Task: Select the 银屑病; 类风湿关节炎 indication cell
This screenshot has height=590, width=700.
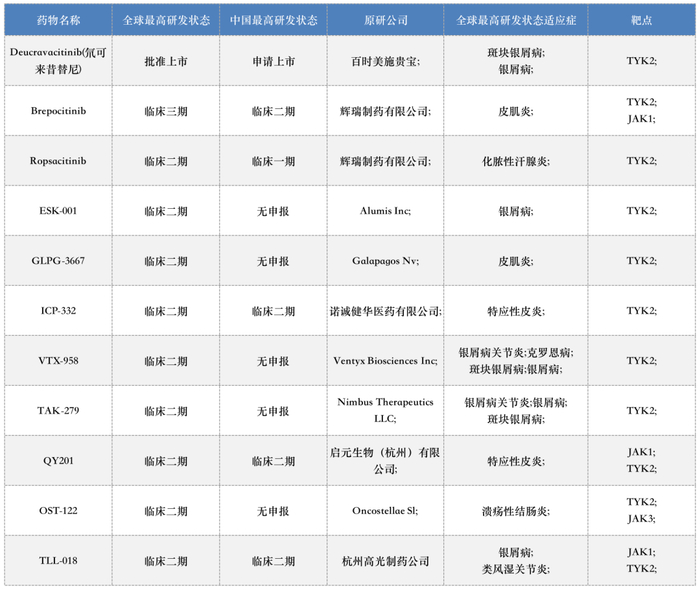Action: [516, 561]
